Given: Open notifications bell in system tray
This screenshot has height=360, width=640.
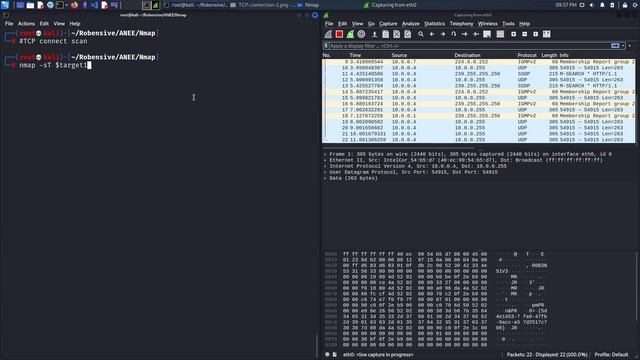Looking at the screenshot, I should tap(602, 5).
